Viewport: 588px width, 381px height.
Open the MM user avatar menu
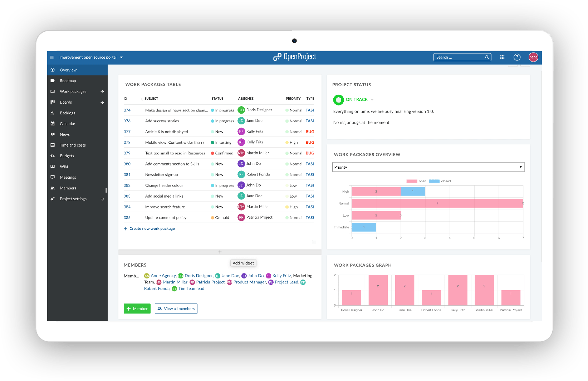coord(533,57)
